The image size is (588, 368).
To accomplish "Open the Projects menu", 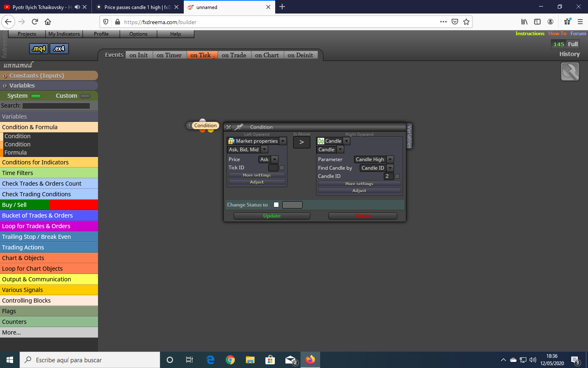I will tap(27, 34).
